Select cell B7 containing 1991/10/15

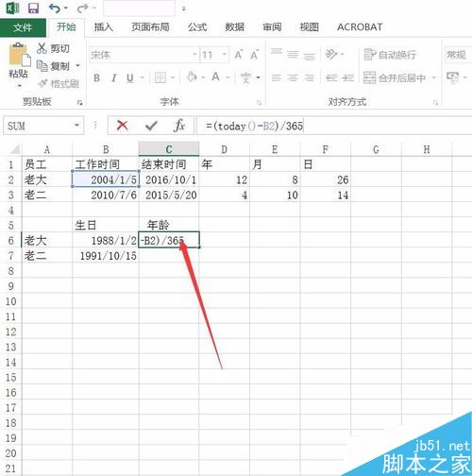pyautogui.click(x=106, y=256)
